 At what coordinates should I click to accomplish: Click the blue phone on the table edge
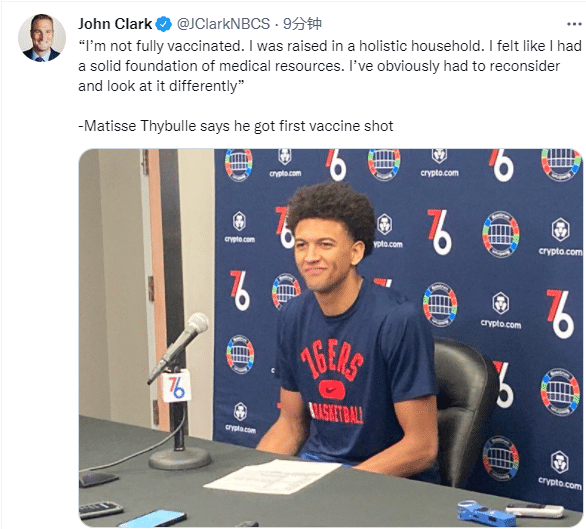click(x=153, y=519)
